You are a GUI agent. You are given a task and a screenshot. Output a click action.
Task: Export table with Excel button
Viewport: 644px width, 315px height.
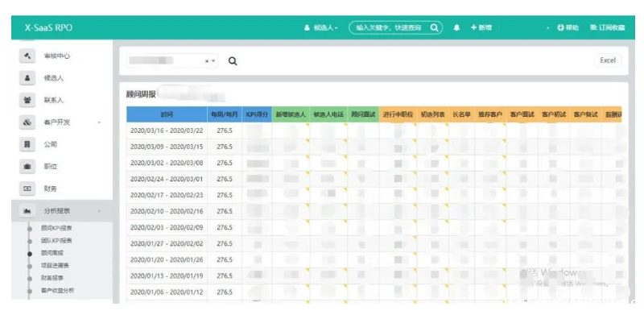click(x=608, y=60)
